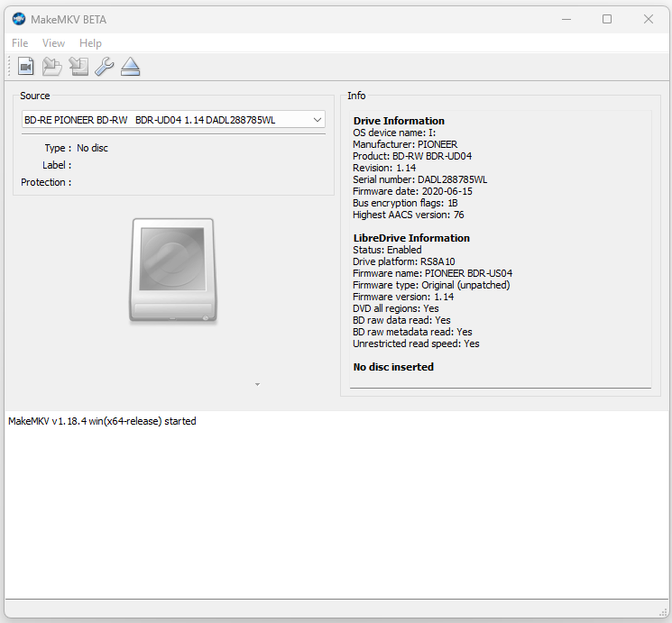Click the 'Label :' field label
The width and height of the screenshot is (672, 623).
click(x=57, y=165)
